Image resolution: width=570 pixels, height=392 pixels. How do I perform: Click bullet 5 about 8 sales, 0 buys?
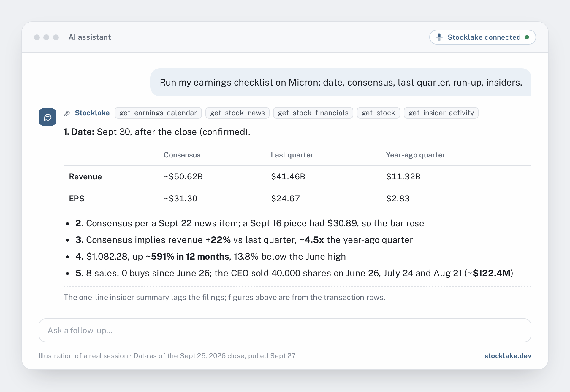(x=294, y=273)
